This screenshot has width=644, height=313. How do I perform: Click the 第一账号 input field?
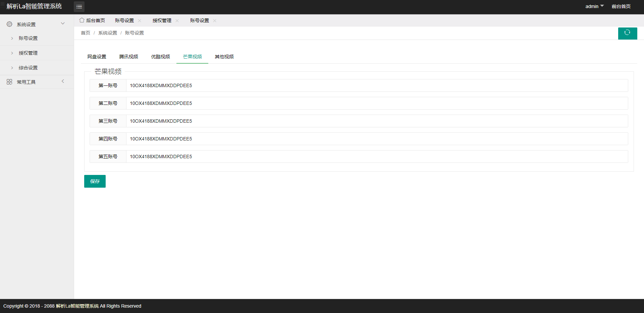pyautogui.click(x=376, y=85)
